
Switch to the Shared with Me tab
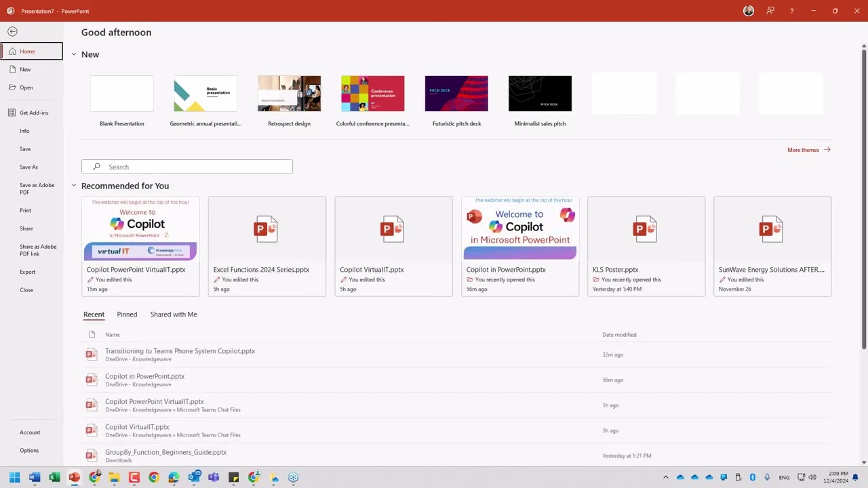click(x=174, y=314)
